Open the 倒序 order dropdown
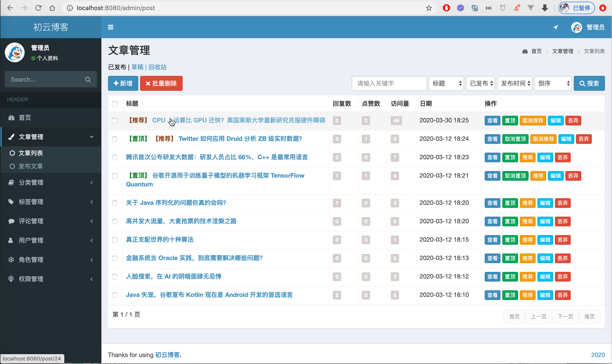 553,83
